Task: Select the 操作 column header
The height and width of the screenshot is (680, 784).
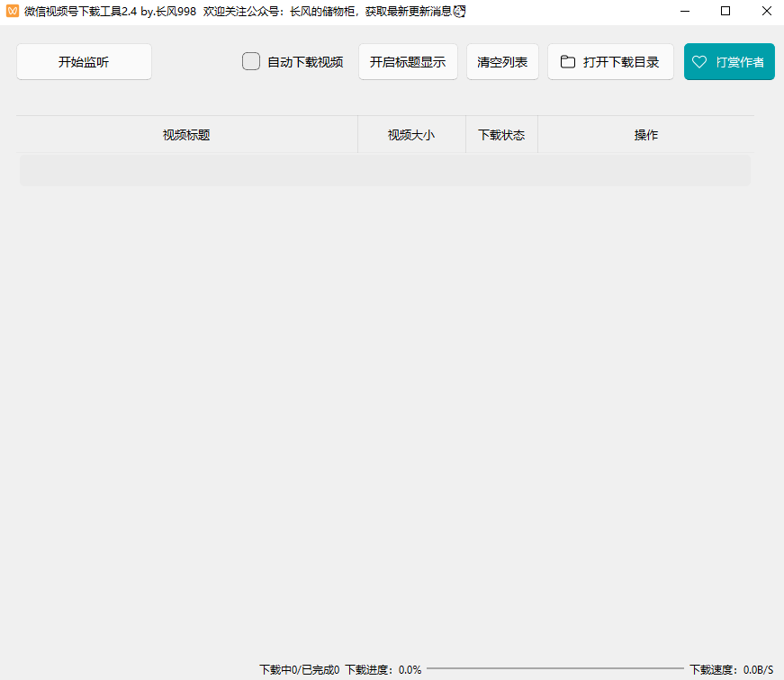Action: pos(646,135)
